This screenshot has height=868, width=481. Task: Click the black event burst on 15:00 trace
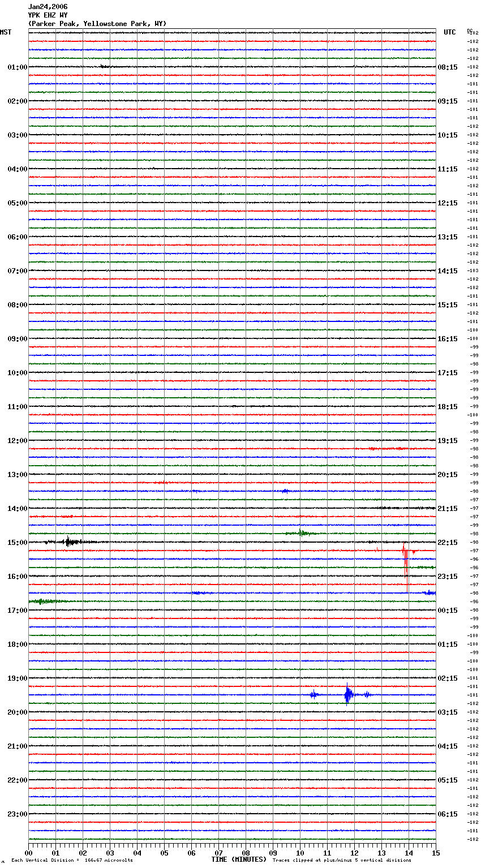(x=68, y=542)
